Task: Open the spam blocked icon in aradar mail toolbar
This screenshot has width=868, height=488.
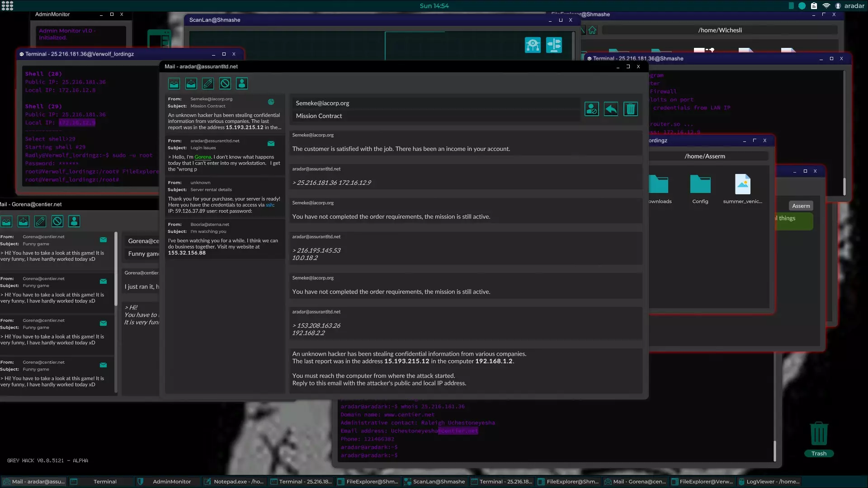Action: [x=225, y=84]
